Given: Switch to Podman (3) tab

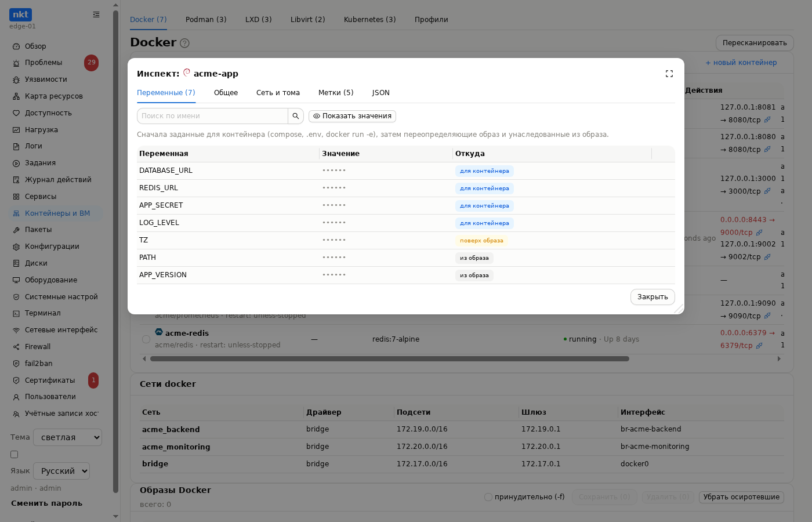Looking at the screenshot, I should (206, 20).
